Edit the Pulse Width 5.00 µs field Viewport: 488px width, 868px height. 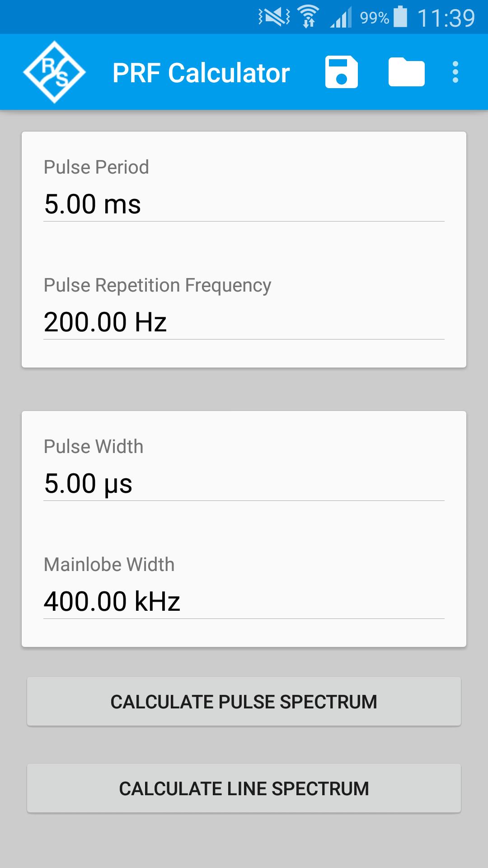coord(244,484)
